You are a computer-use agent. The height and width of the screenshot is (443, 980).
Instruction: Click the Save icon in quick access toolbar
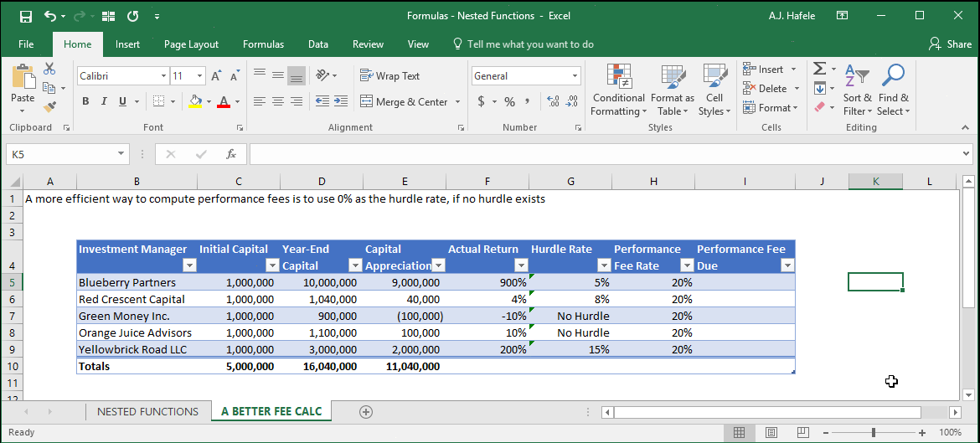(26, 16)
